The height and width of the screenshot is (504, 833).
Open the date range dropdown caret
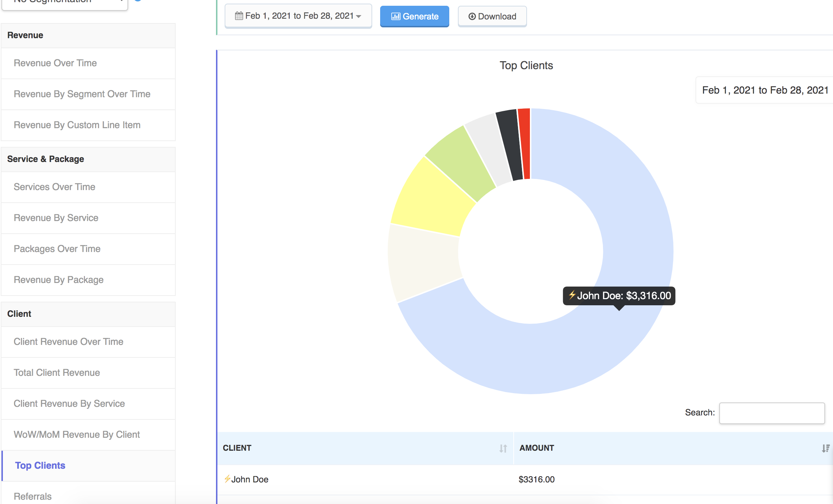359,17
